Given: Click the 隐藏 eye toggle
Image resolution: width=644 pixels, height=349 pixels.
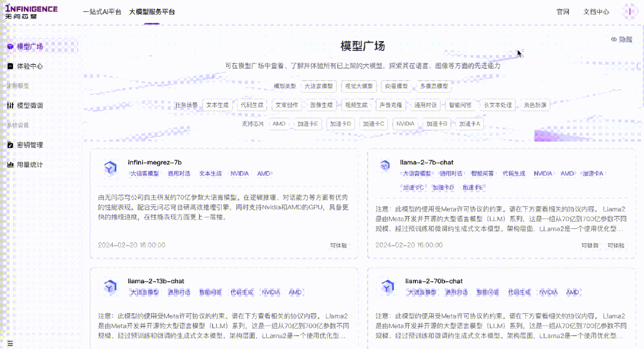Looking at the screenshot, I should pos(621,39).
